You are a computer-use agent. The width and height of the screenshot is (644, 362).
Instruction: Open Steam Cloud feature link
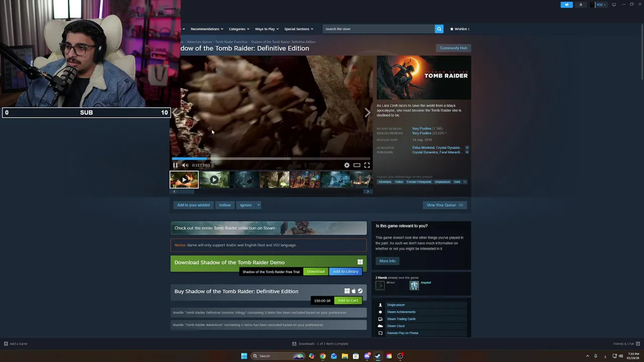(x=395, y=326)
